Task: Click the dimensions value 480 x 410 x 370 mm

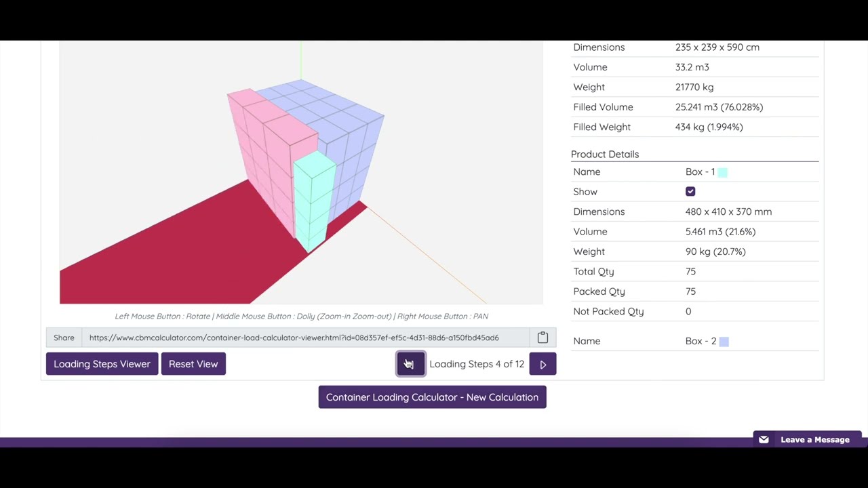Action: tap(728, 211)
